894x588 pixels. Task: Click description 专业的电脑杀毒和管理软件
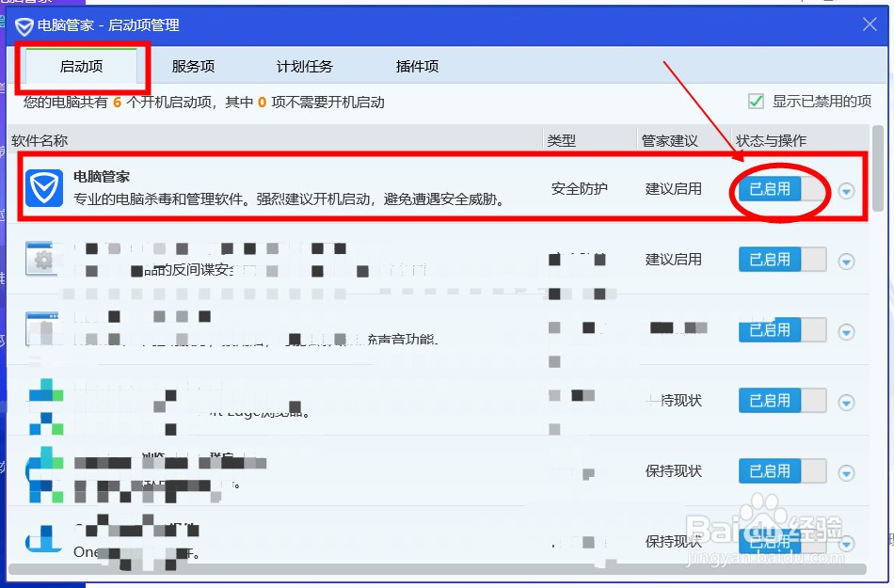(289, 199)
